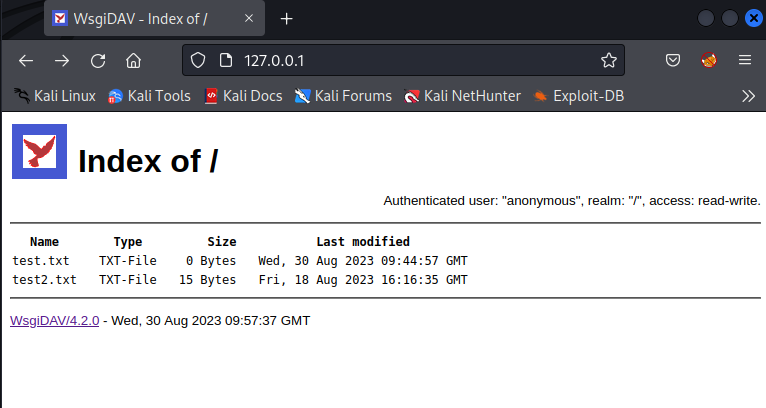Viewport: 766px width, 408px height.
Task: Open the Kali NetHunter bookmark
Action: tap(462, 96)
